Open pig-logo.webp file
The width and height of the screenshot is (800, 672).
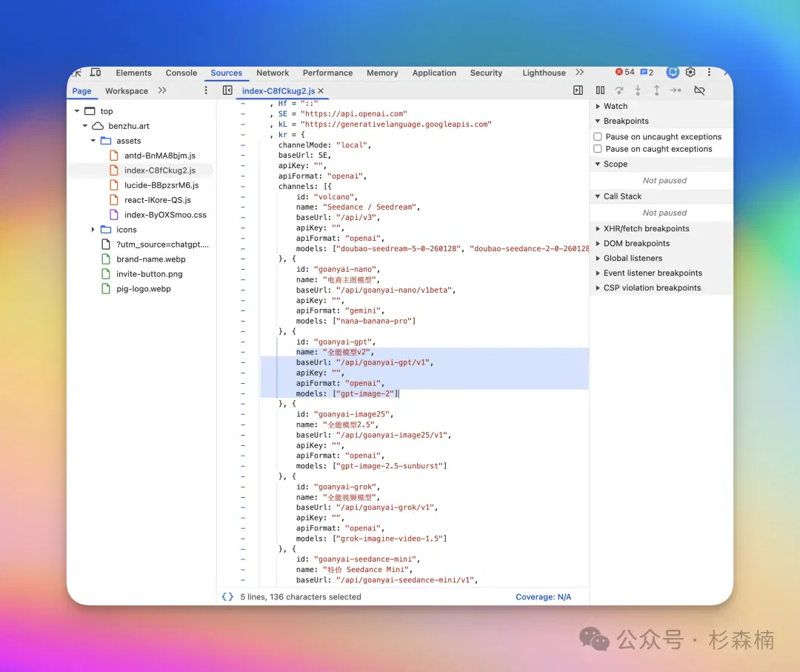(144, 289)
